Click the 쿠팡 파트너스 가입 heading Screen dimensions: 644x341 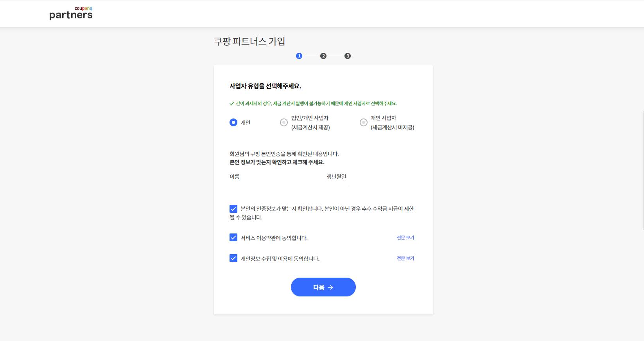pos(249,41)
